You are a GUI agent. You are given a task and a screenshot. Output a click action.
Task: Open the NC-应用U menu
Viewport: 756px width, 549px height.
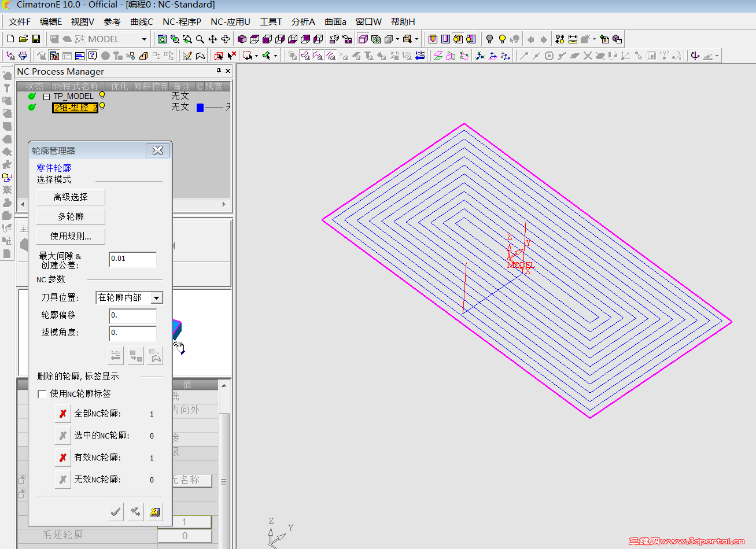[230, 22]
